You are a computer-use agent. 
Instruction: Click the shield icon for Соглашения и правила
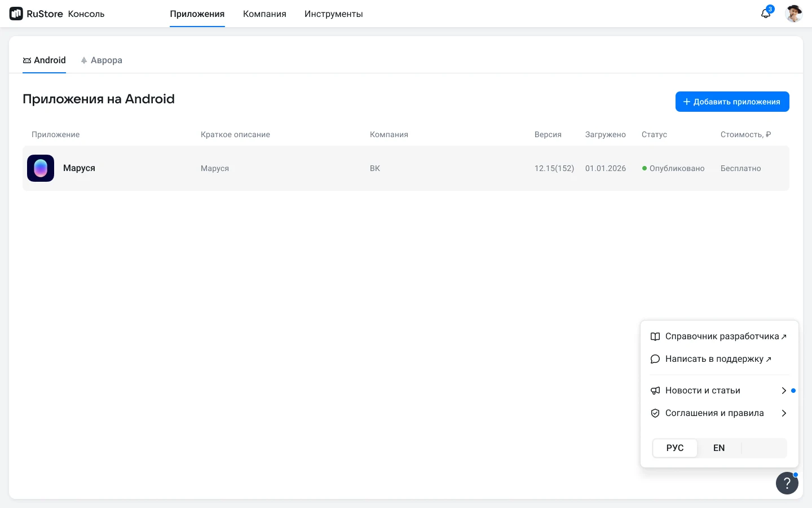click(655, 413)
